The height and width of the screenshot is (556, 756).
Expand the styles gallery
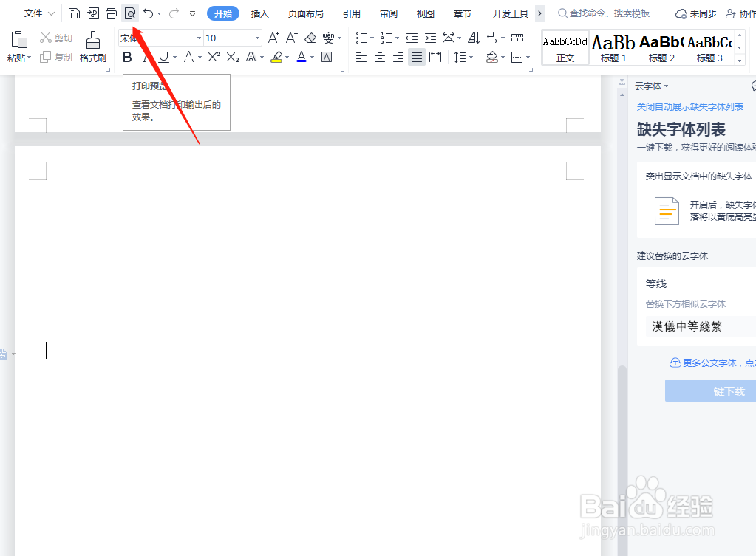pyautogui.click(x=739, y=60)
